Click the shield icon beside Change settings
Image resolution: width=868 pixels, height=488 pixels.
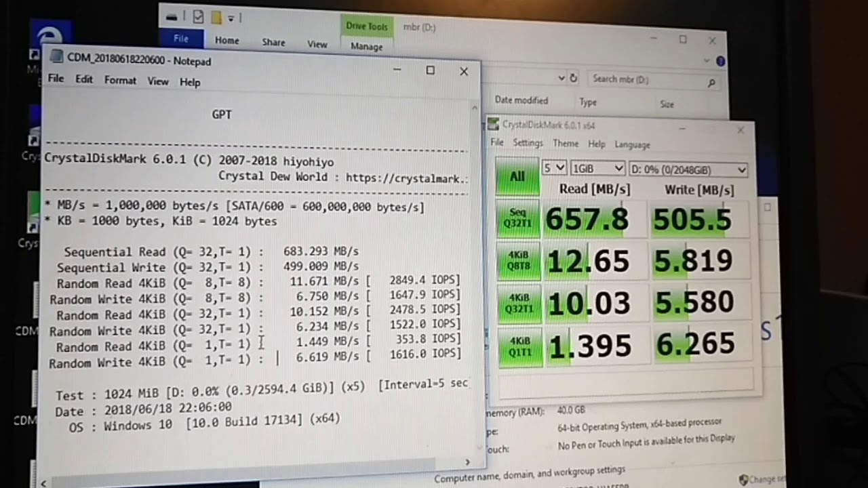[743, 479]
